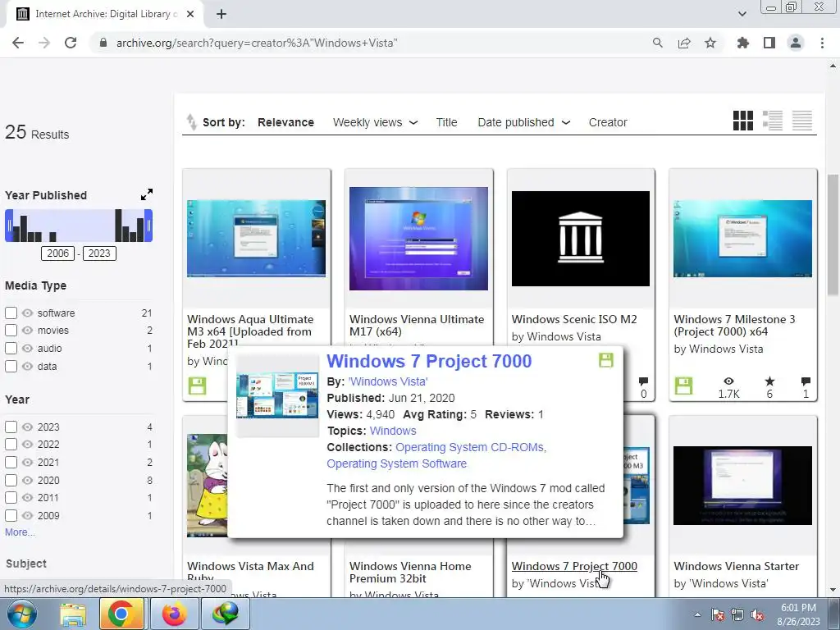Viewport: 840px width, 630px height.
Task: Switch to tile grid view
Action: (743, 121)
